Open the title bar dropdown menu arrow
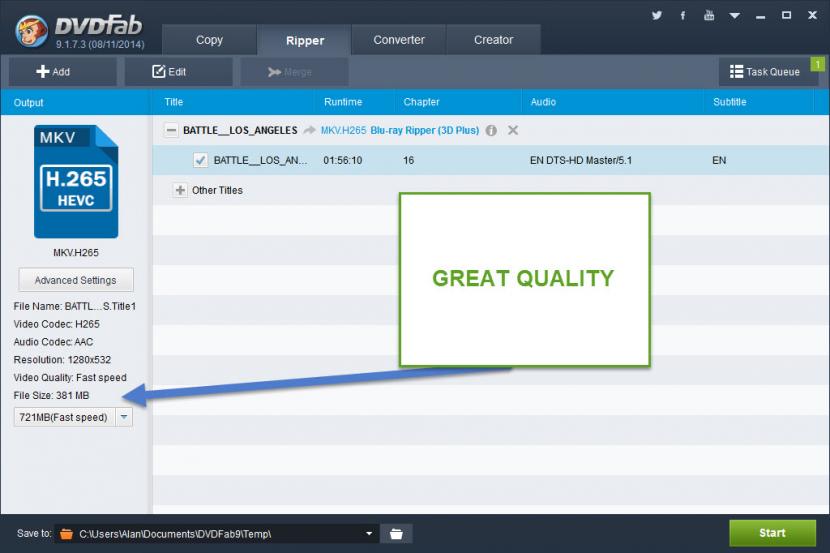The image size is (830, 553). pos(735,16)
